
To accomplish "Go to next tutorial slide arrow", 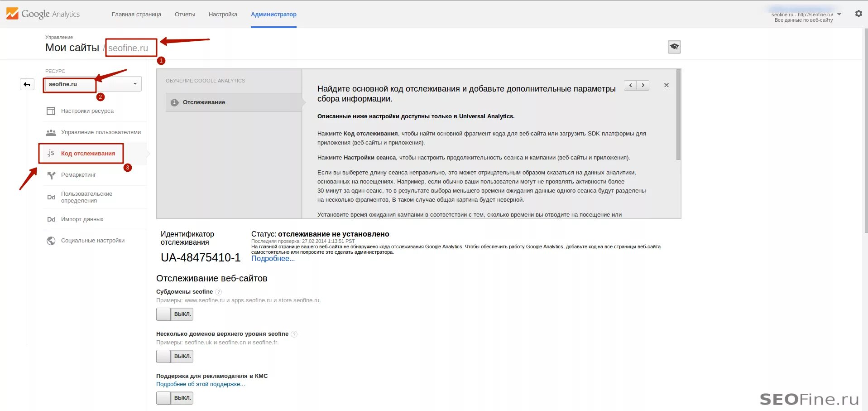I will 643,85.
